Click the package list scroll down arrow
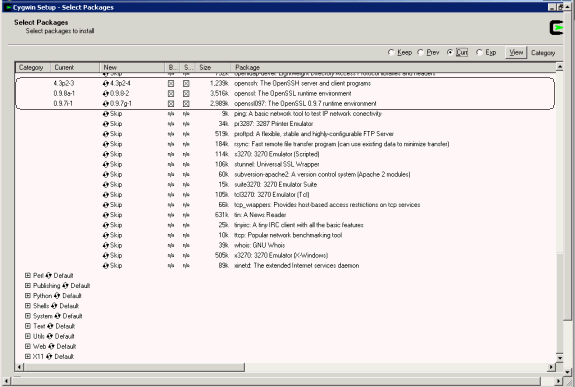The height and width of the screenshot is (387, 575). [x=560, y=358]
